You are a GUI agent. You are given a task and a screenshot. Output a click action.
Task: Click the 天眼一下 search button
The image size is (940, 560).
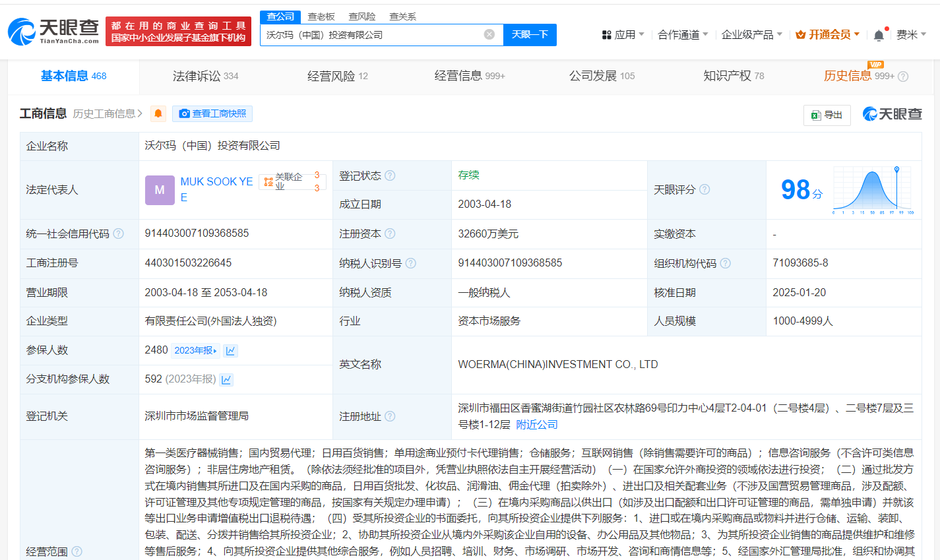tap(530, 34)
